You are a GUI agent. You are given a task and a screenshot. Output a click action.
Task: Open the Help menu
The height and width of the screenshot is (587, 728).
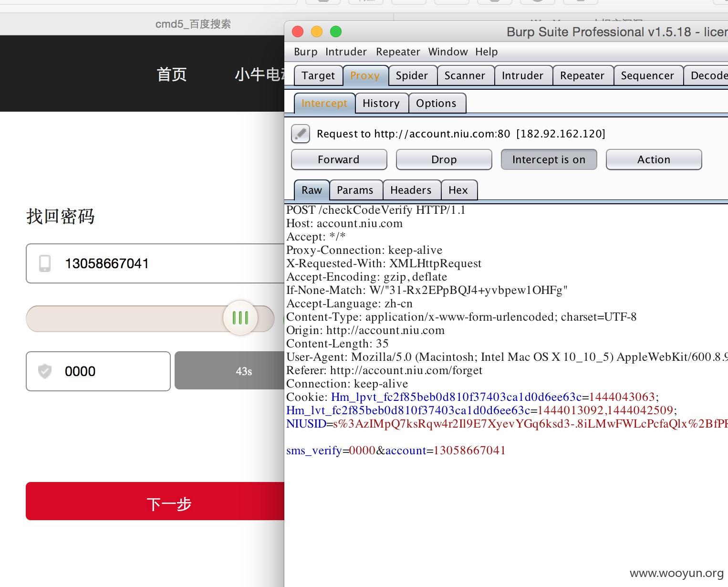[486, 52]
